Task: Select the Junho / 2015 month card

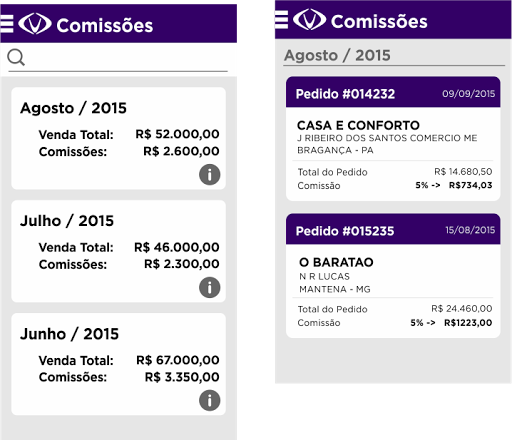Action: point(118,364)
